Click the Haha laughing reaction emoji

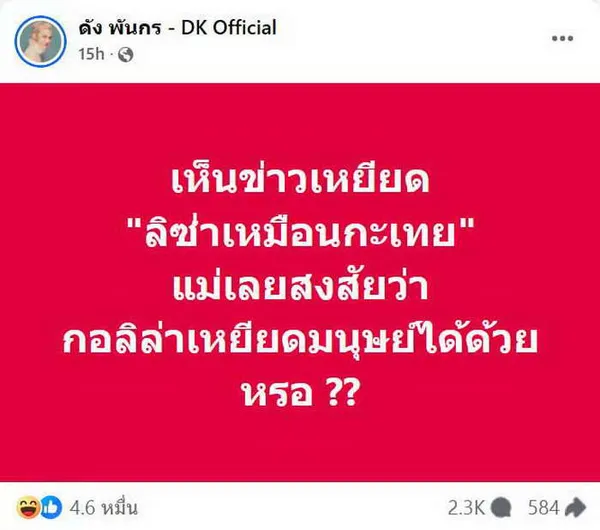coord(28,507)
